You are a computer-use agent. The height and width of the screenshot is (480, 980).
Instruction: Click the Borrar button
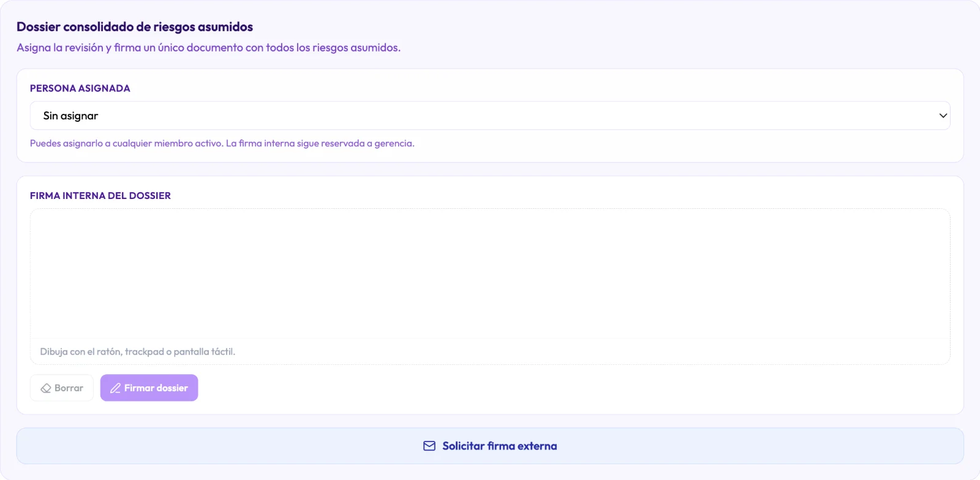62,388
